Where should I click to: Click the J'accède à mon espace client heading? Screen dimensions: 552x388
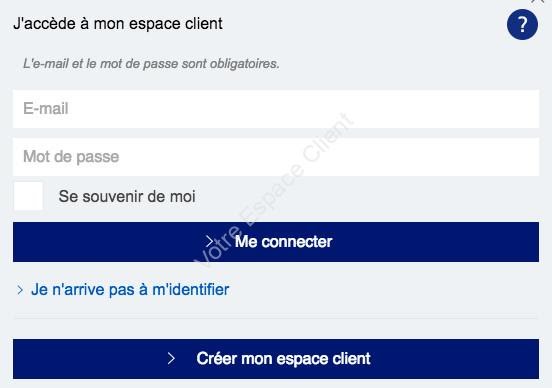point(118,24)
